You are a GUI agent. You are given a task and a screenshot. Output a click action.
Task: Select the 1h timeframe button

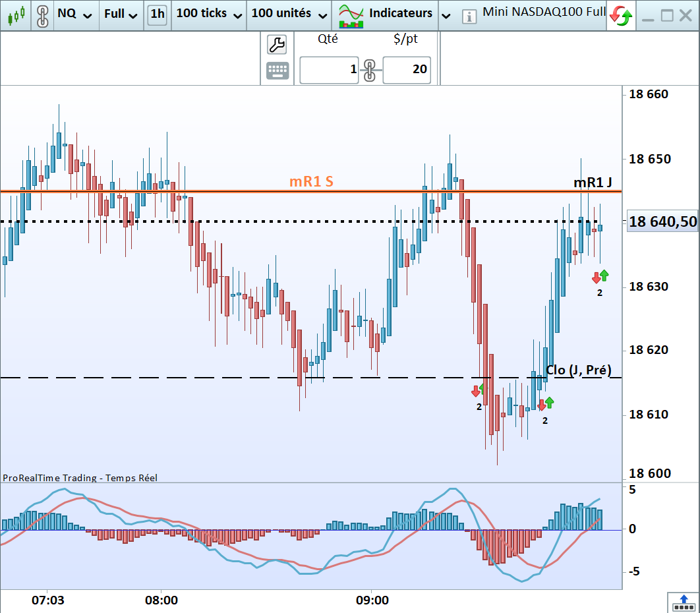[x=157, y=15]
